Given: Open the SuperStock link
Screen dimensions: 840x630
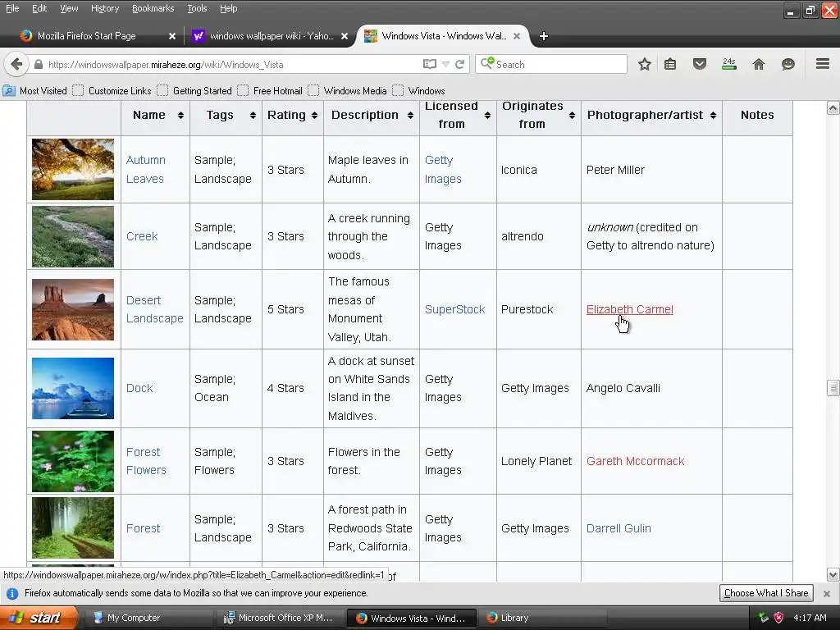Looking at the screenshot, I should [454, 309].
